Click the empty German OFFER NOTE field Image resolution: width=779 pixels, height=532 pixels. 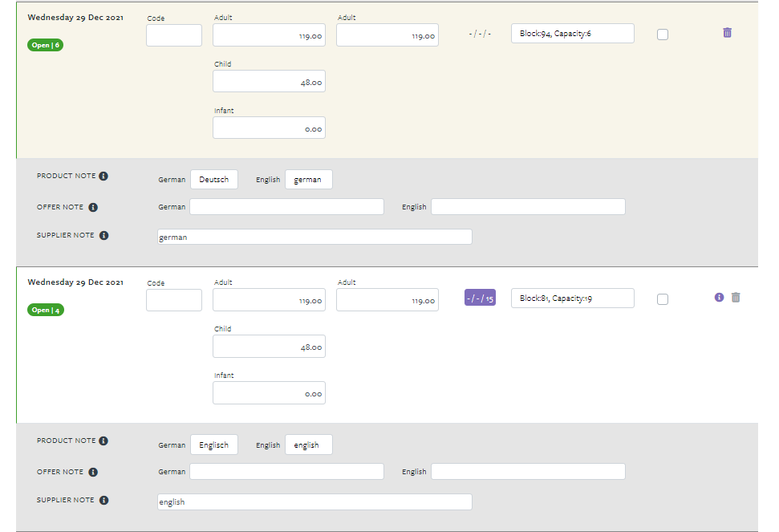point(286,206)
